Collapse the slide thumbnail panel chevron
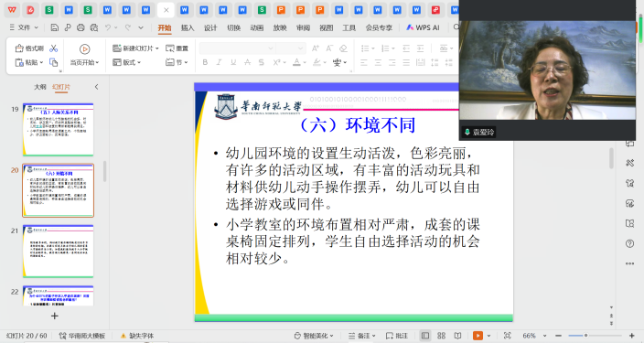The width and height of the screenshot is (644, 343). tap(97, 87)
